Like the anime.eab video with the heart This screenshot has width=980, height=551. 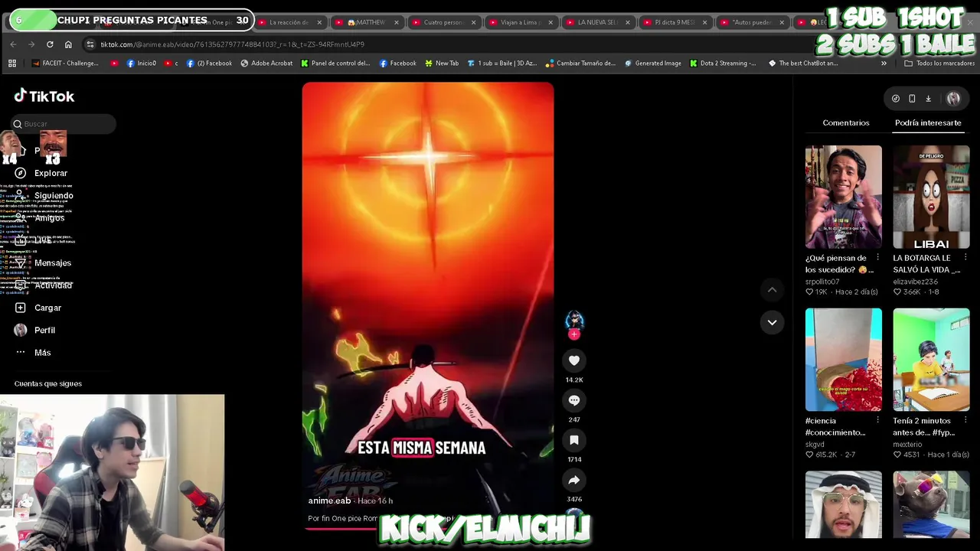tap(574, 360)
